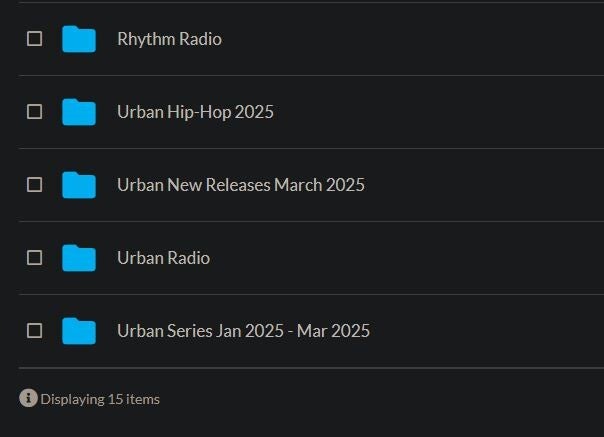This screenshot has height=437, width=604.
Task: Click the Urban New Releases March 2025 folder icon
Action: (78, 185)
